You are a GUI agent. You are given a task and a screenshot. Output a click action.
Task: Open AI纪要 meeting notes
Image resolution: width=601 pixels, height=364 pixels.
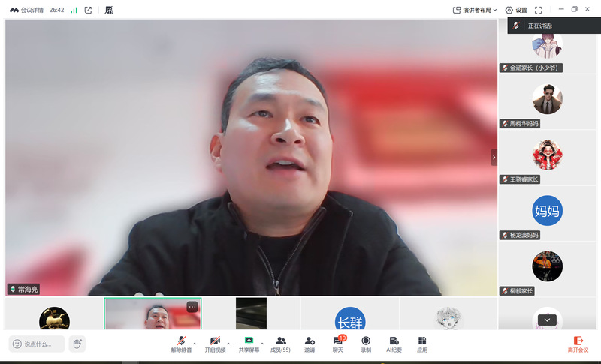[394, 344]
